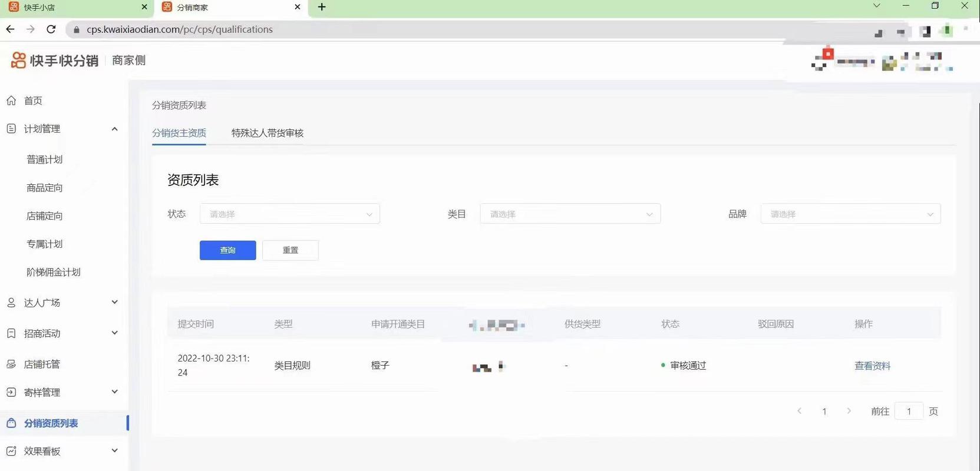
Task: Go to previous page arrow
Action: tap(799, 411)
